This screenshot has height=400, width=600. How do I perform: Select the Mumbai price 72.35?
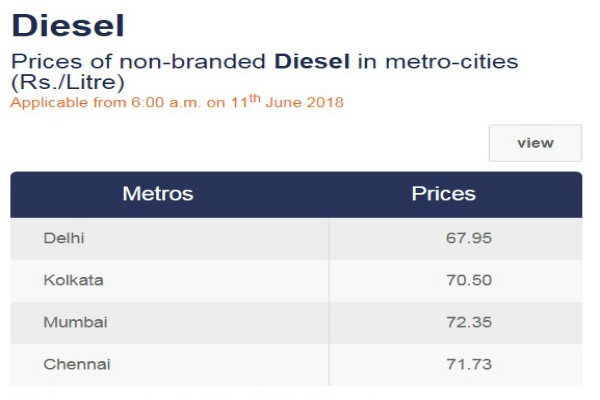tap(469, 322)
